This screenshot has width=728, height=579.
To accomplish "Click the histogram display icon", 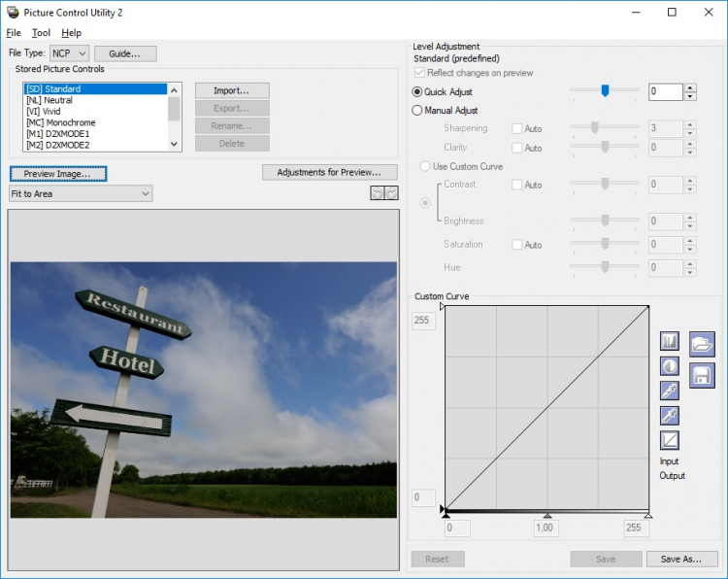I will [x=669, y=342].
